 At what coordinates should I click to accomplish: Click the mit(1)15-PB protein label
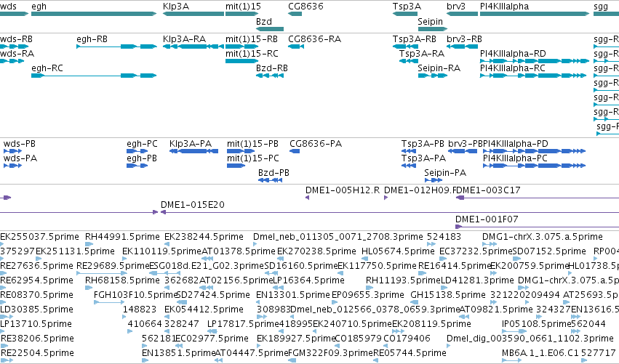click(252, 144)
